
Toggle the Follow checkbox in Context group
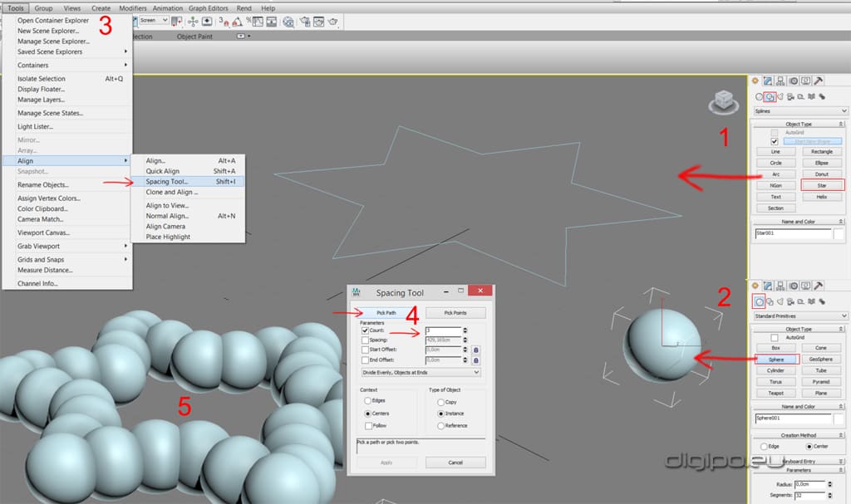(x=369, y=425)
